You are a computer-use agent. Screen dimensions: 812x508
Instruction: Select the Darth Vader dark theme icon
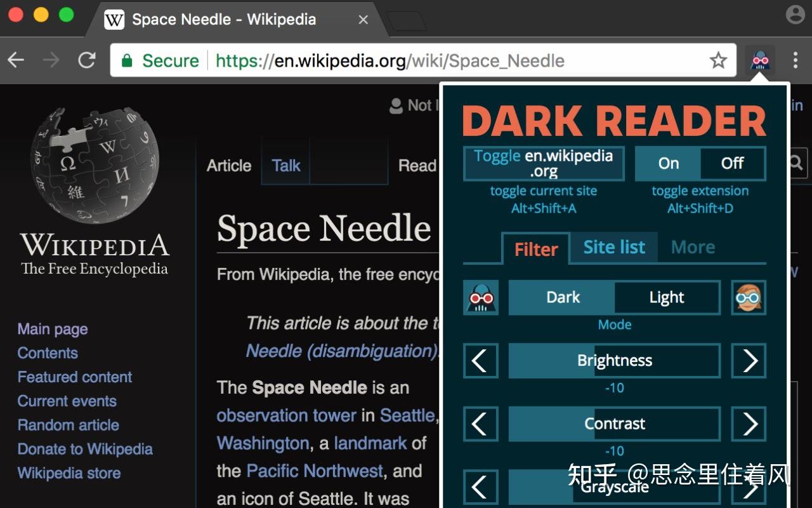tap(480, 297)
